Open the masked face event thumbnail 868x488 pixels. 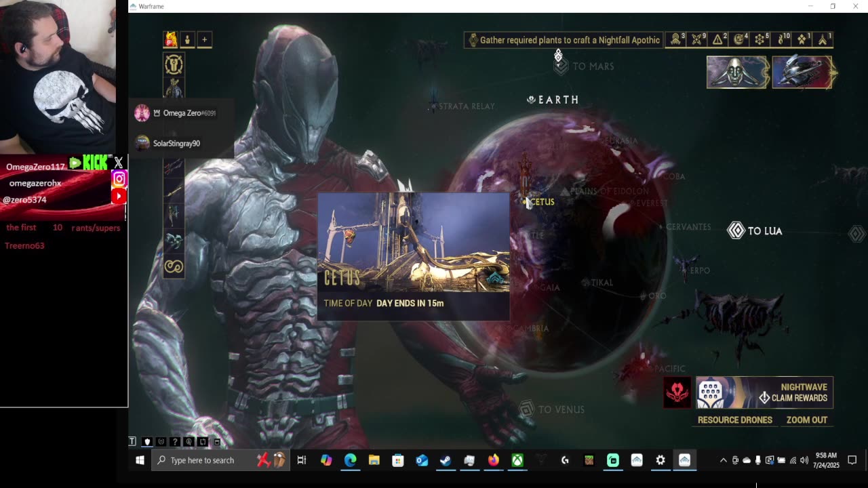tap(737, 72)
